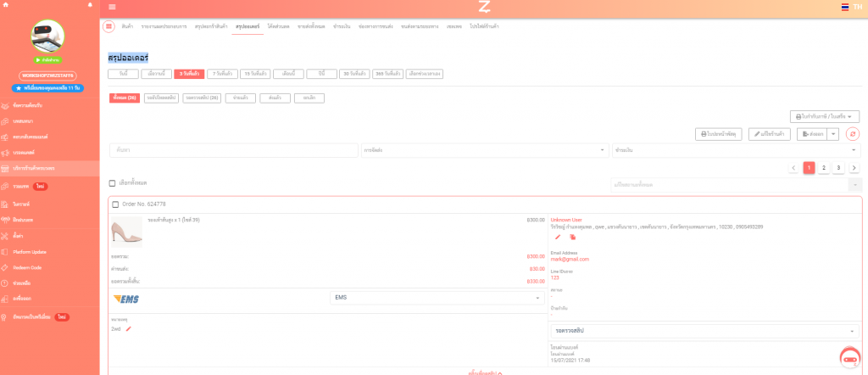Viewport: 868px width, 375px height.
Task: Click the edit shop pencil button
Action: pos(770,134)
